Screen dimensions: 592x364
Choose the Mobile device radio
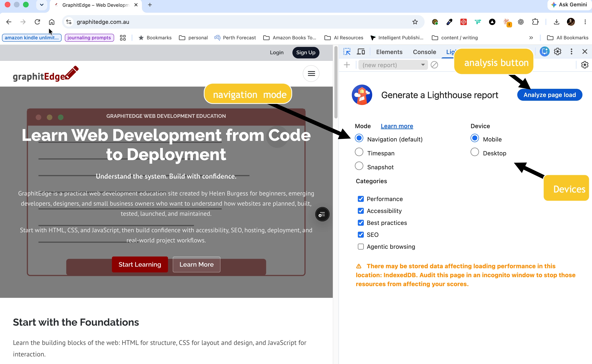475,138
